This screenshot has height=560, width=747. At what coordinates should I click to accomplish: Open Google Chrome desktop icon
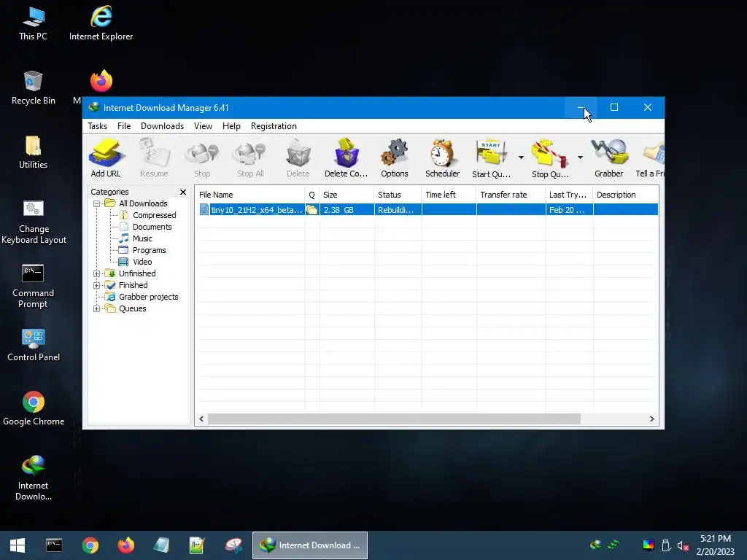[34, 408]
